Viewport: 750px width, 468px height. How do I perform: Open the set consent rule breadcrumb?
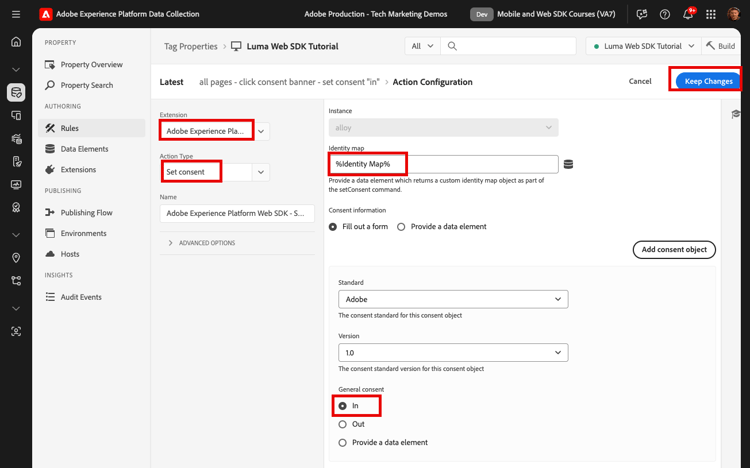point(289,82)
